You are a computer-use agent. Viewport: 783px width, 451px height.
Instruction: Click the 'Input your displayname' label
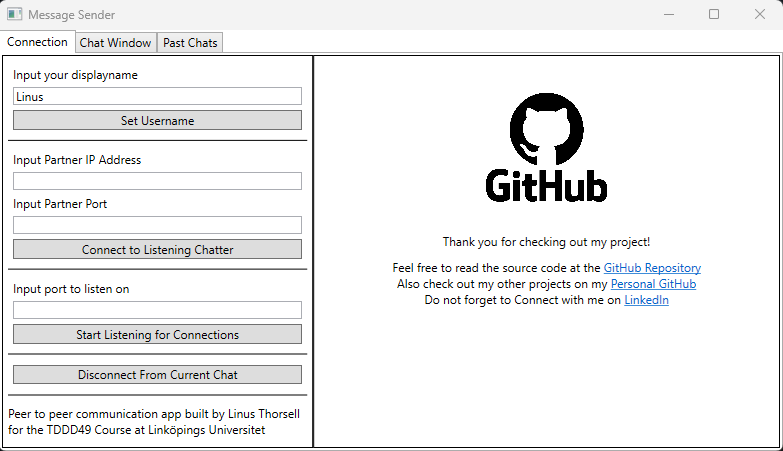click(x=75, y=75)
